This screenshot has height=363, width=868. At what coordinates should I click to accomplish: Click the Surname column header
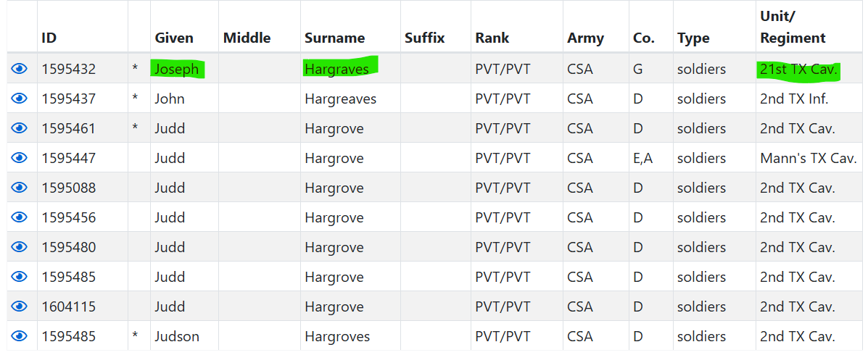(x=334, y=38)
